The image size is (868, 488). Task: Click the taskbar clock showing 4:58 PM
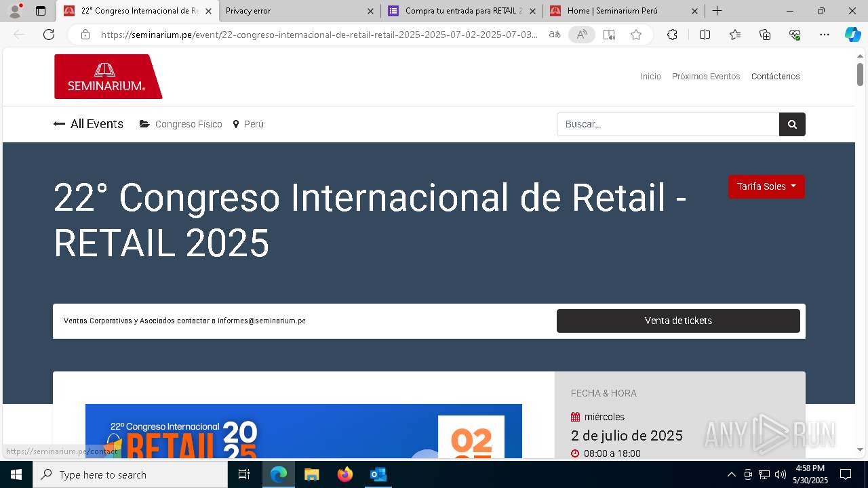coord(810,474)
